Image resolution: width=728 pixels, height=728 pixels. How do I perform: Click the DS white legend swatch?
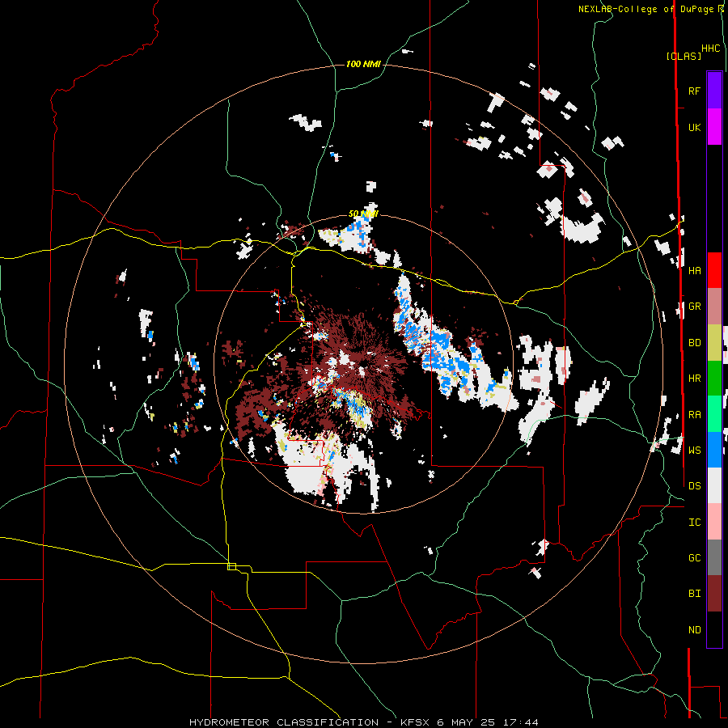tap(714, 485)
